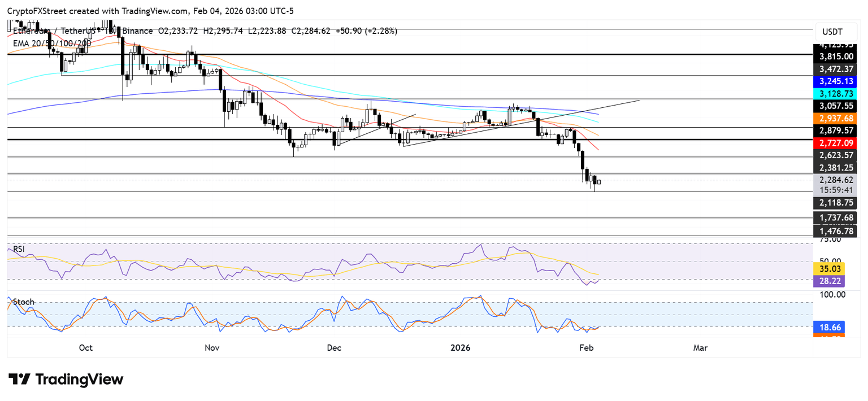Click the orange 2,937.68 EMA price marker

pyautogui.click(x=836, y=118)
